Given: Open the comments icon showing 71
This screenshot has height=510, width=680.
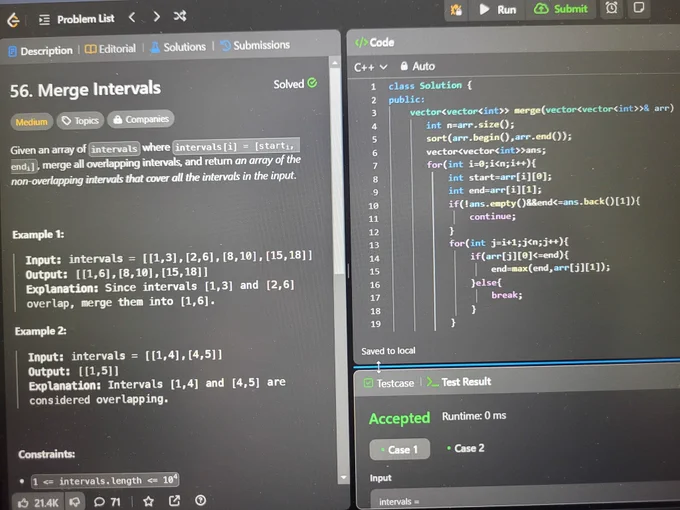Looking at the screenshot, I should tap(107, 502).
